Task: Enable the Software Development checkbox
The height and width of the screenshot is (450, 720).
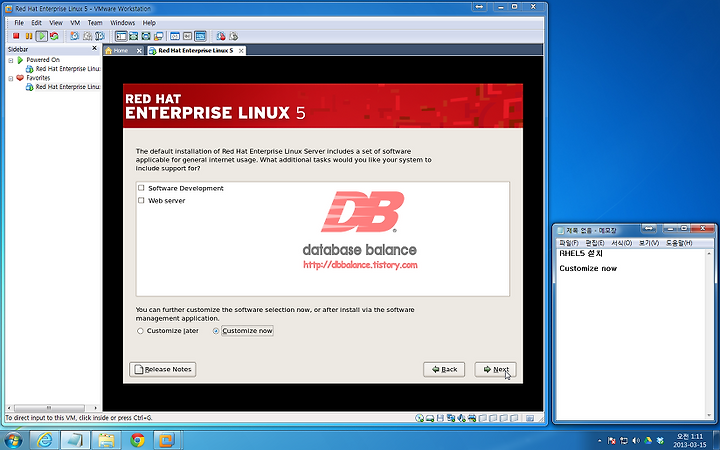Action: [x=141, y=188]
